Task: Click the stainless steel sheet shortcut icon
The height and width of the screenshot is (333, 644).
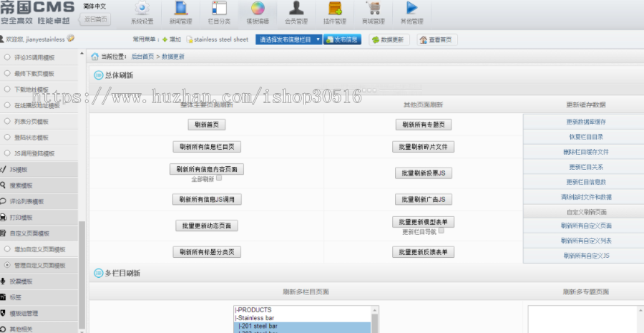Action: click(190, 39)
